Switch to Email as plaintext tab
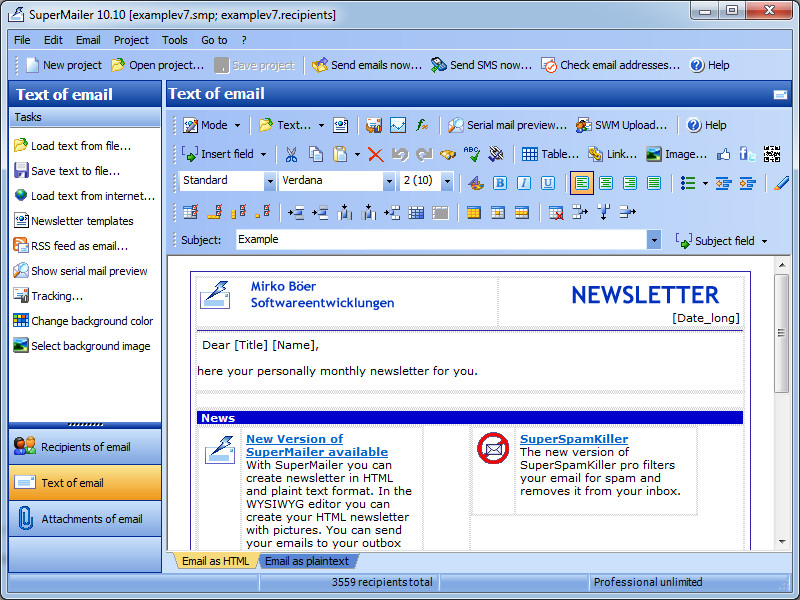The height and width of the screenshot is (600, 800). pyautogui.click(x=307, y=561)
